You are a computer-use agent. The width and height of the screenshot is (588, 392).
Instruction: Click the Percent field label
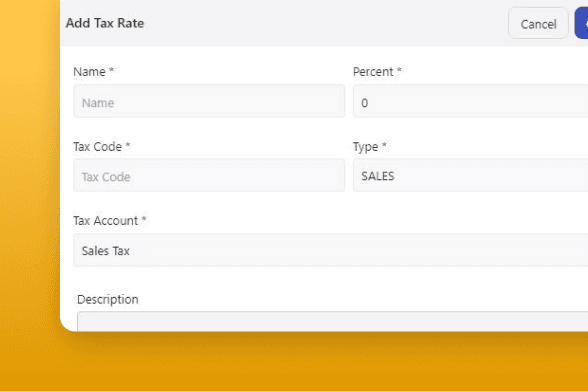click(x=373, y=72)
